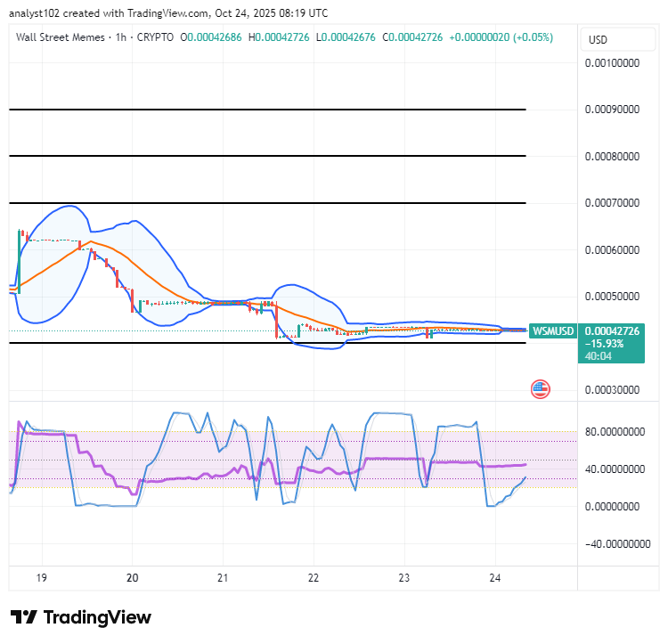Click the change value +0.00000020 (+0.05%)
The image size is (668, 644).
(x=501, y=37)
